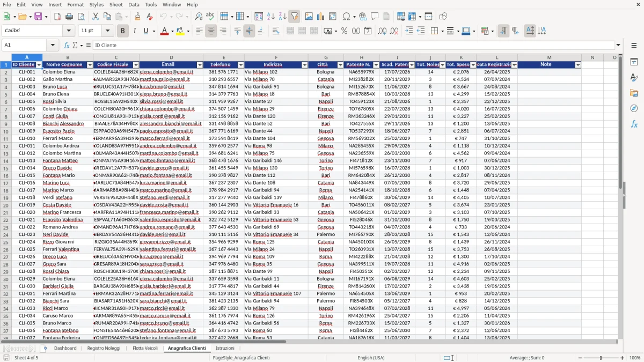Open the Borders dropdown arrow
Image resolution: width=644 pixels, height=362 pixels.
[x=442, y=31]
